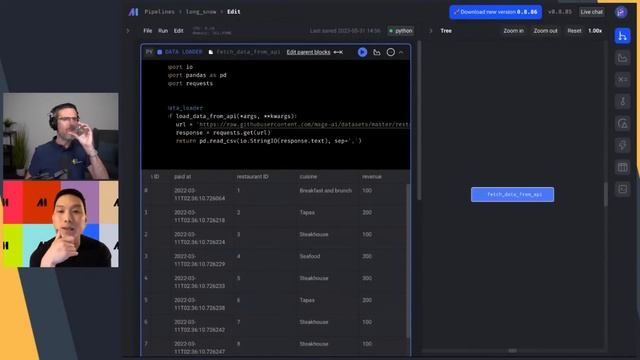
Task: Click the link arrows icon beside Edit parent blocks
Action: (x=338, y=52)
